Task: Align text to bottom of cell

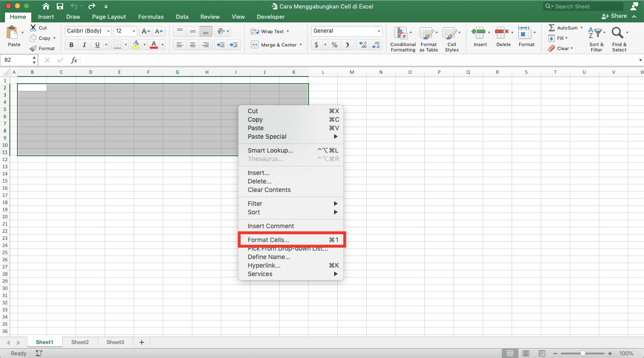Action: (206, 31)
